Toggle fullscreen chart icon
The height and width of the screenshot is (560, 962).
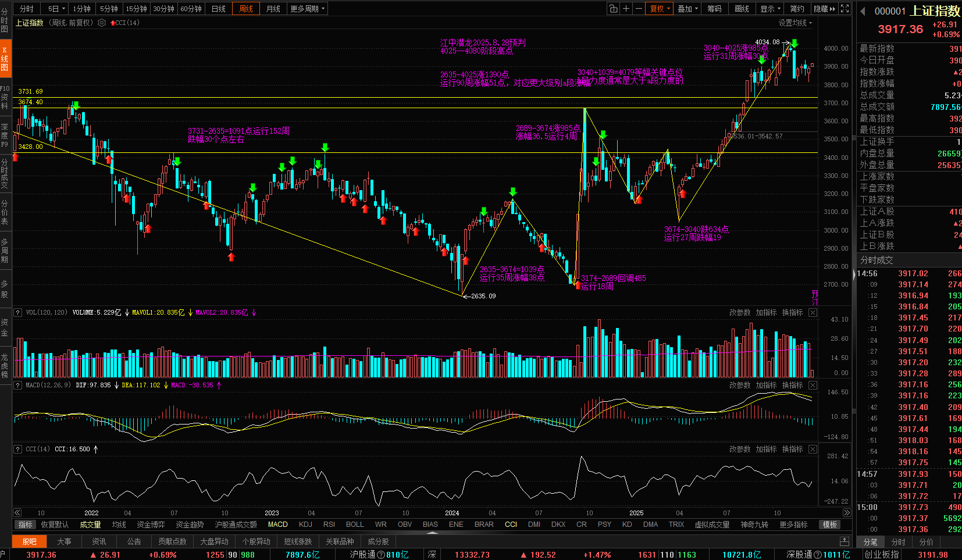click(845, 9)
